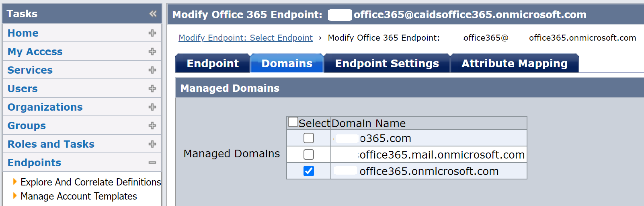
Task: Go to the Attribute Mapping tab
Action: tap(514, 64)
